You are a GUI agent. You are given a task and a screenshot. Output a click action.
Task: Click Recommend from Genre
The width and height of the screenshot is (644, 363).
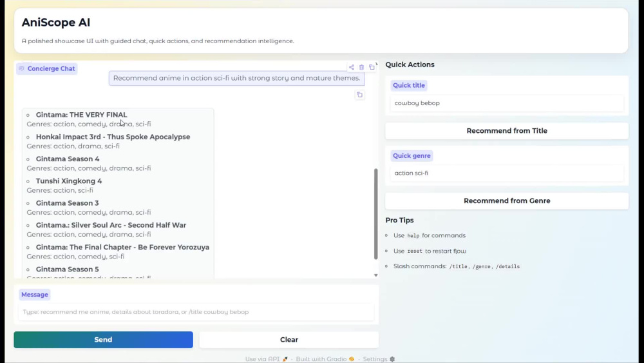507,201
